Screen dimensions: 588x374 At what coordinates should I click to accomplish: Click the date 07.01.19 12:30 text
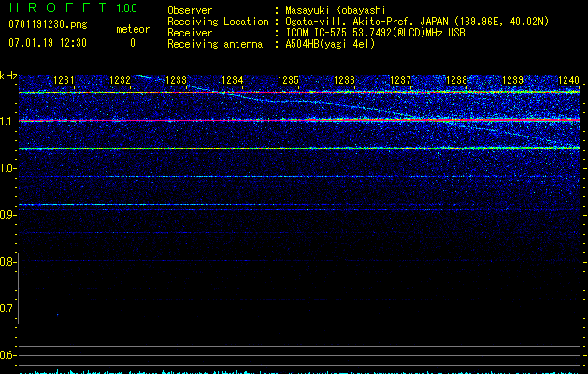tap(46, 43)
